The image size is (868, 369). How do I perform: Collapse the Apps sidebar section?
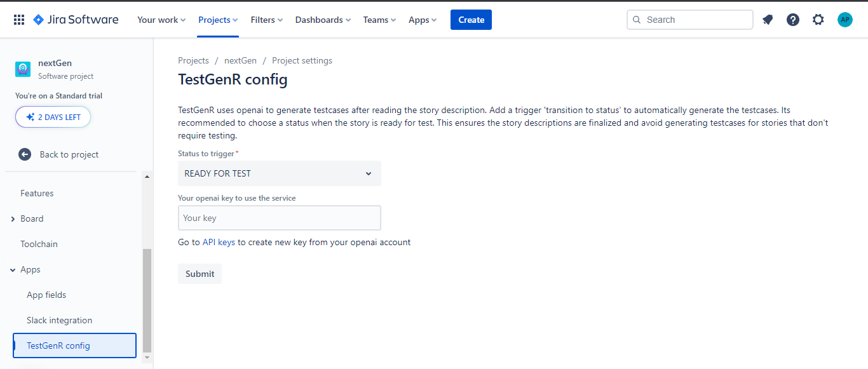13,270
